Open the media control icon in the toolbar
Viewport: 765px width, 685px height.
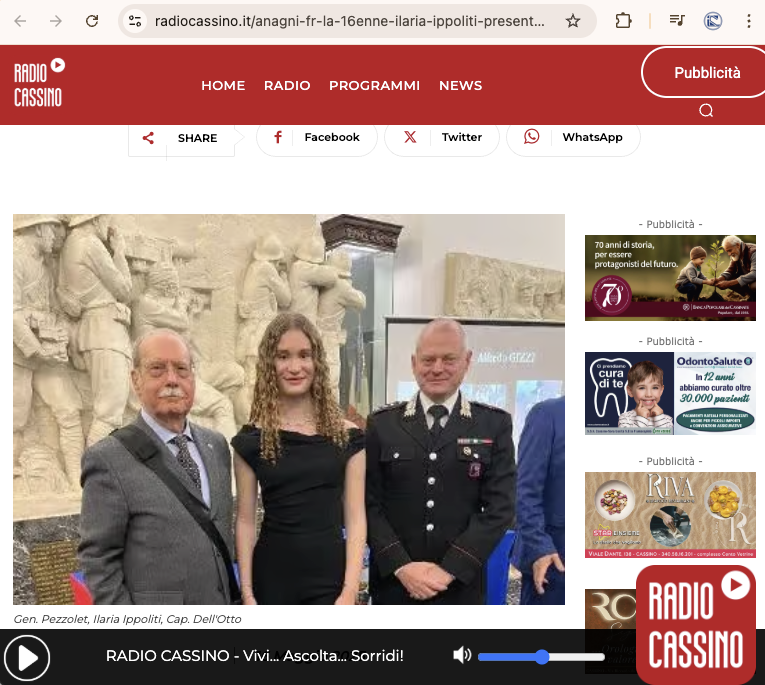pyautogui.click(x=677, y=20)
